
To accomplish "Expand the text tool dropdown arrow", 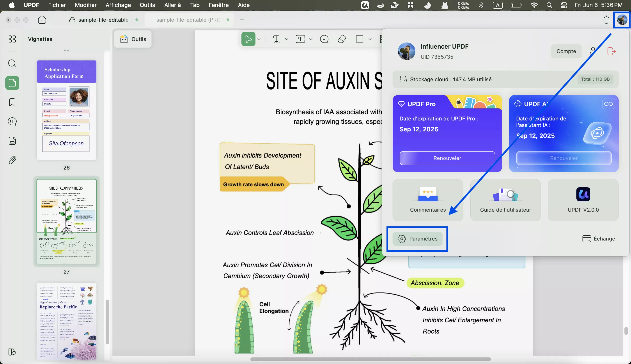I will [287, 39].
